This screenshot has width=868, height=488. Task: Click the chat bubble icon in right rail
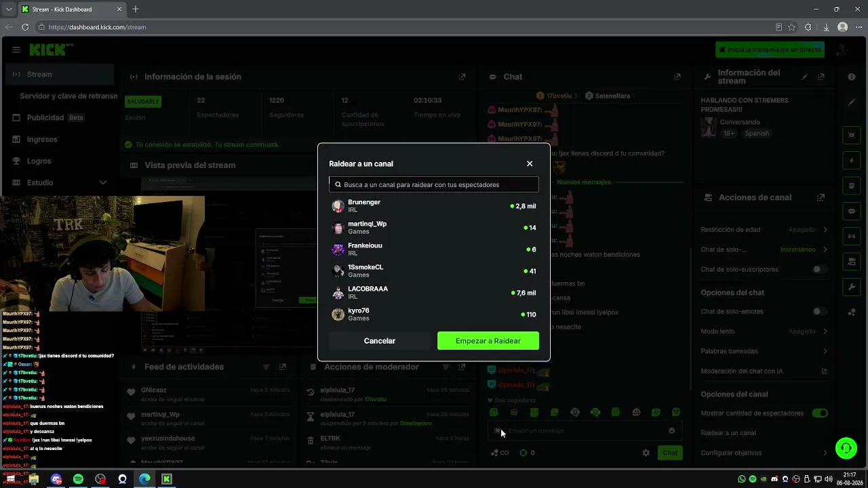852,211
